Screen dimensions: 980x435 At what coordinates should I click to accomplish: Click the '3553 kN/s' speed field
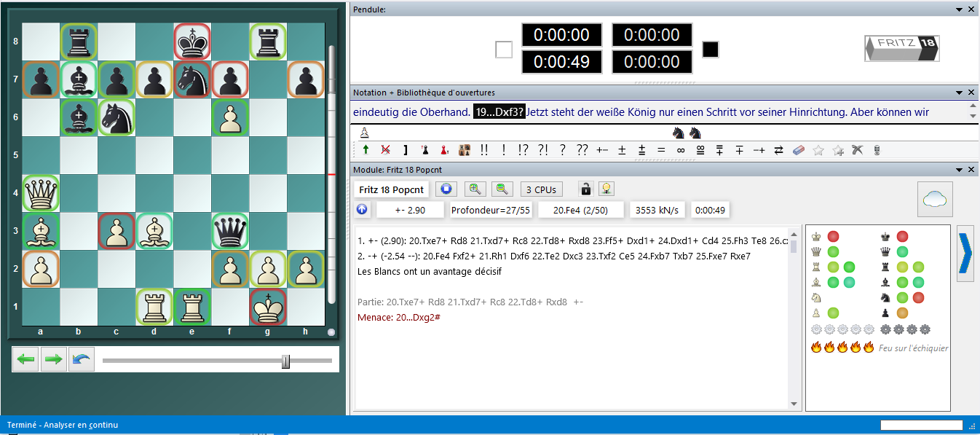click(x=657, y=210)
